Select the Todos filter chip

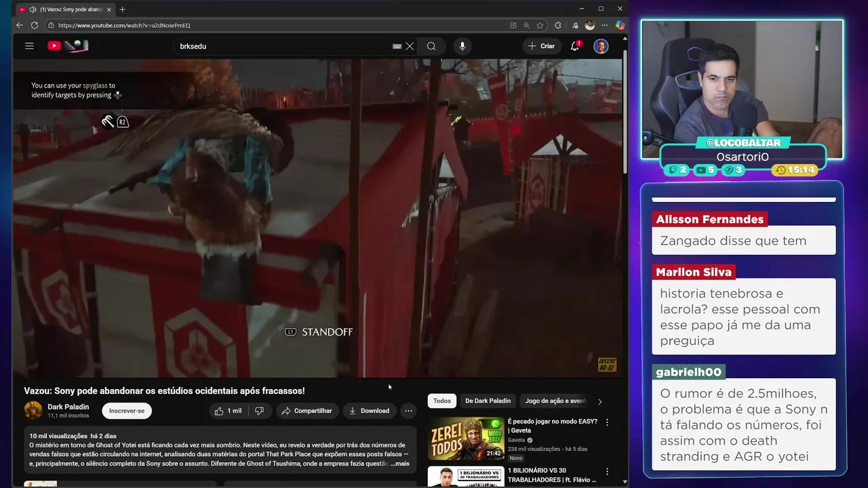click(x=442, y=401)
